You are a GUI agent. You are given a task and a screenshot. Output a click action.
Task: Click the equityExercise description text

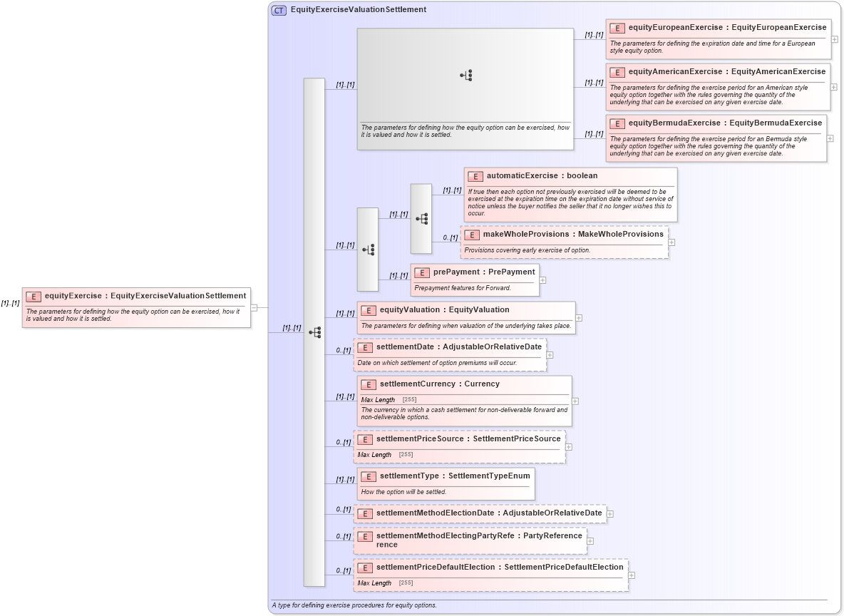[133, 316]
